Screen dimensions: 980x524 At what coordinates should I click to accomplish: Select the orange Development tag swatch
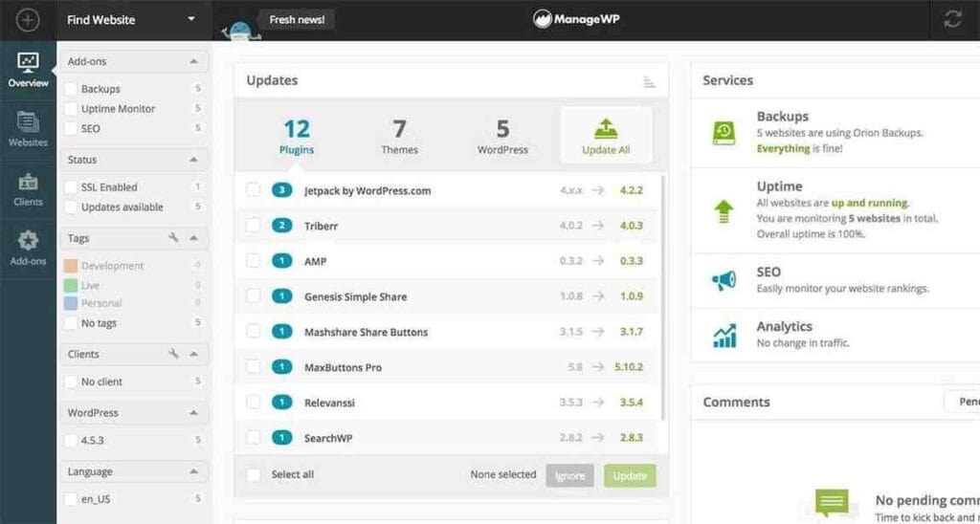71,266
